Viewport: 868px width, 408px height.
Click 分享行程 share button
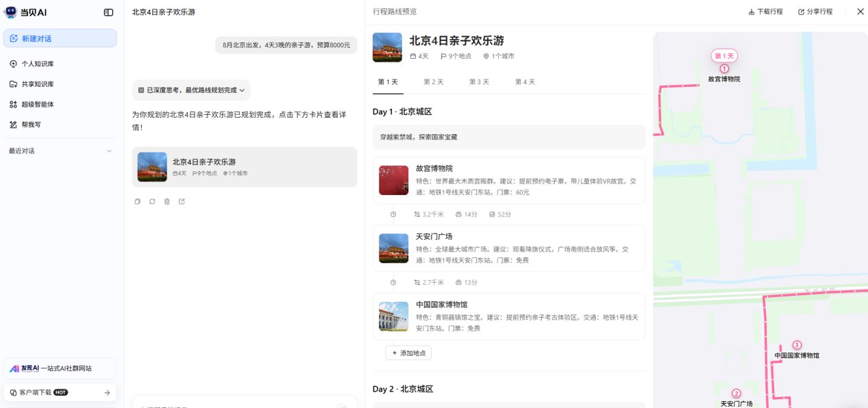tap(815, 12)
